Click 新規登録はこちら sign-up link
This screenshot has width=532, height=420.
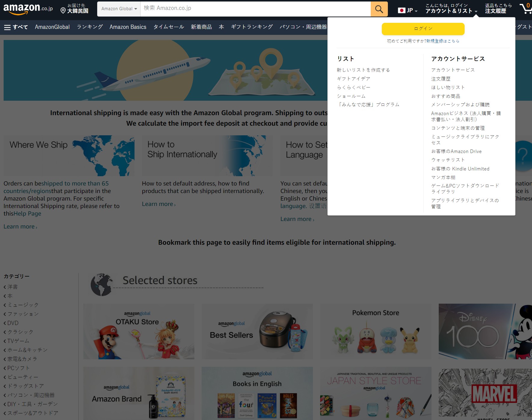pos(443,41)
